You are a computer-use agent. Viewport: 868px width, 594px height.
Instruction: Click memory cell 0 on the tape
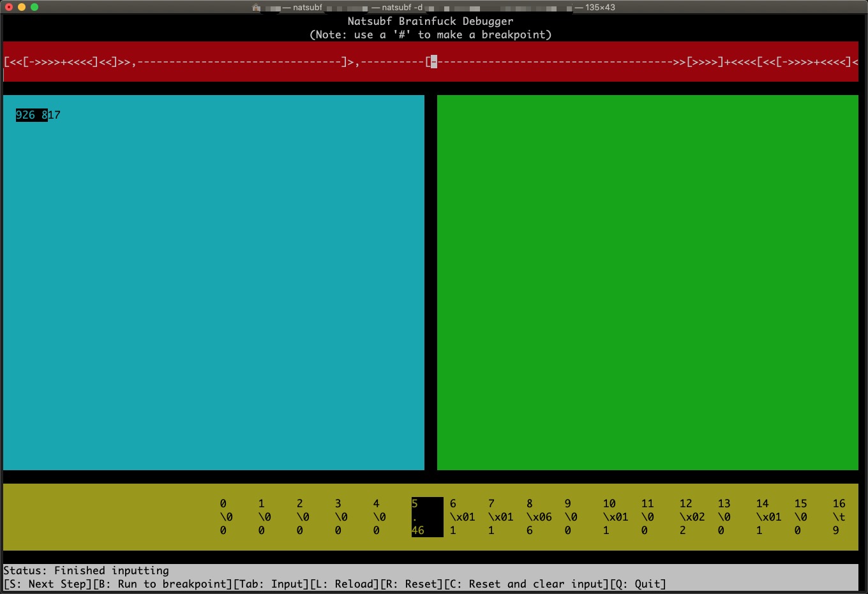coord(226,517)
